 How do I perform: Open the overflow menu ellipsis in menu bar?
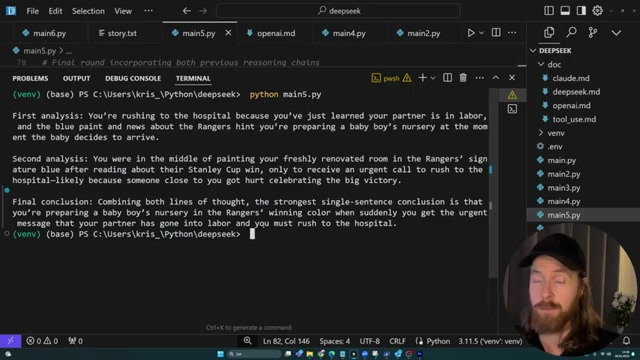tap(149, 11)
